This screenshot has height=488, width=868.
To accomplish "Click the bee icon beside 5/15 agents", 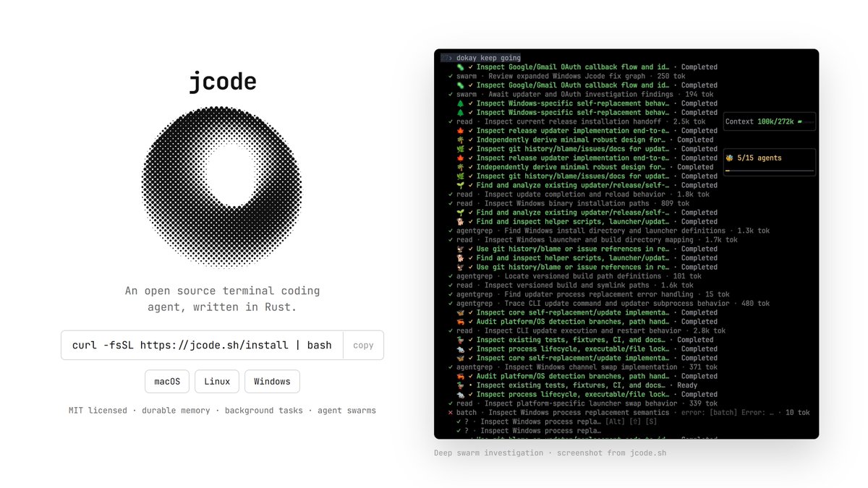I will 729,158.
